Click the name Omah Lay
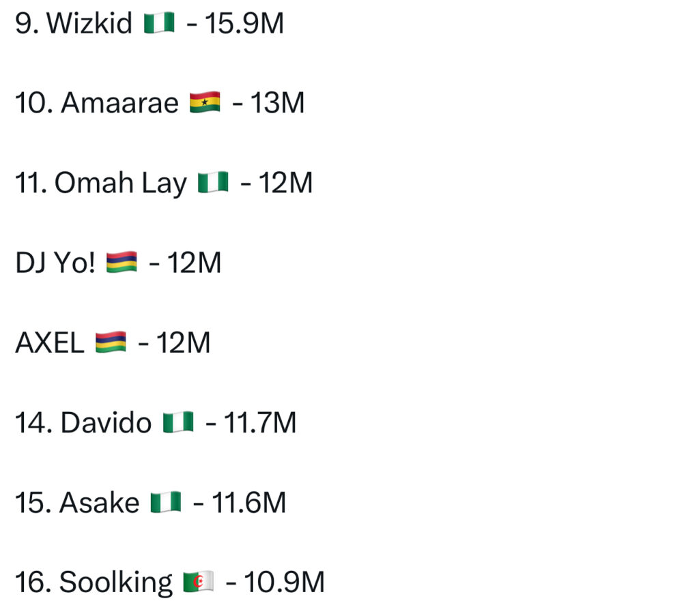 [120, 184]
